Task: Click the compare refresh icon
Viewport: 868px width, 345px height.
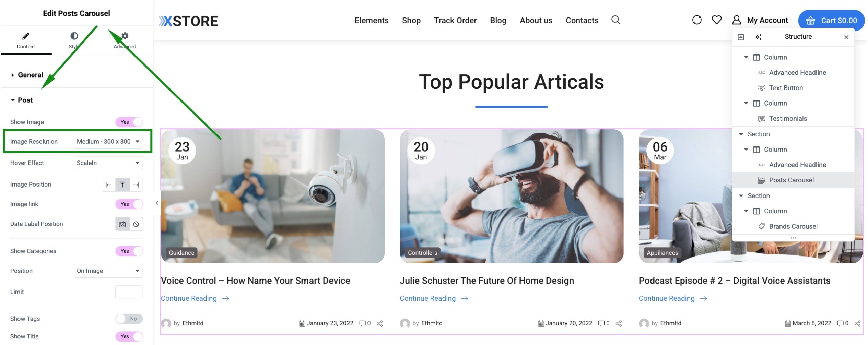Action: coord(697,20)
